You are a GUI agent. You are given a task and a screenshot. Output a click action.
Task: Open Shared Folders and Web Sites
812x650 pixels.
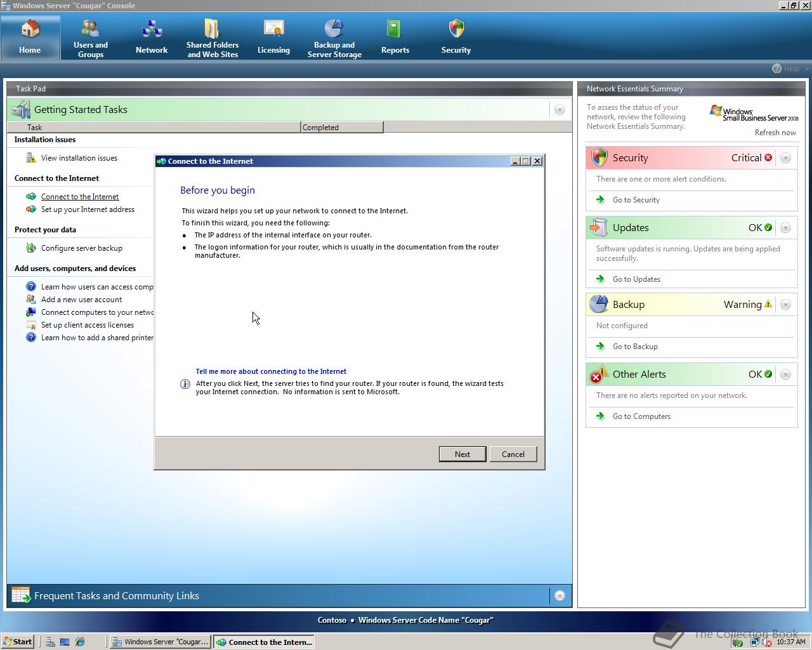pyautogui.click(x=213, y=37)
